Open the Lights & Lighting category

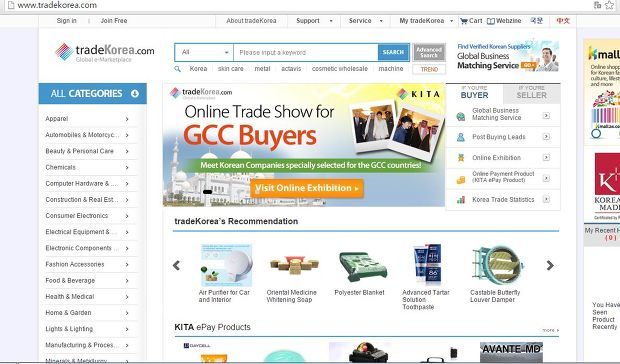(x=69, y=329)
